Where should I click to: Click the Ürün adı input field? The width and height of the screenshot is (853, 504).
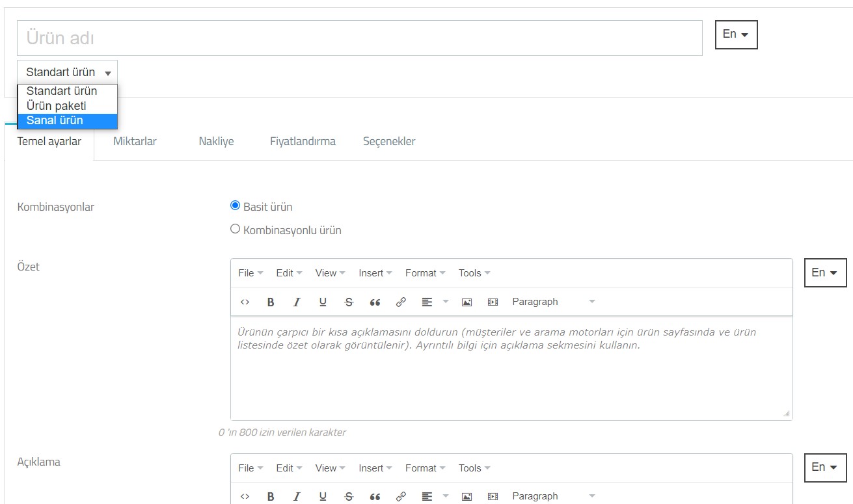tap(359, 38)
